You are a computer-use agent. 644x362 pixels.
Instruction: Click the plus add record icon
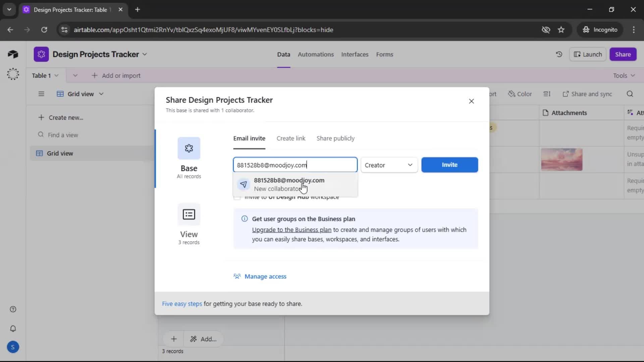(174, 339)
